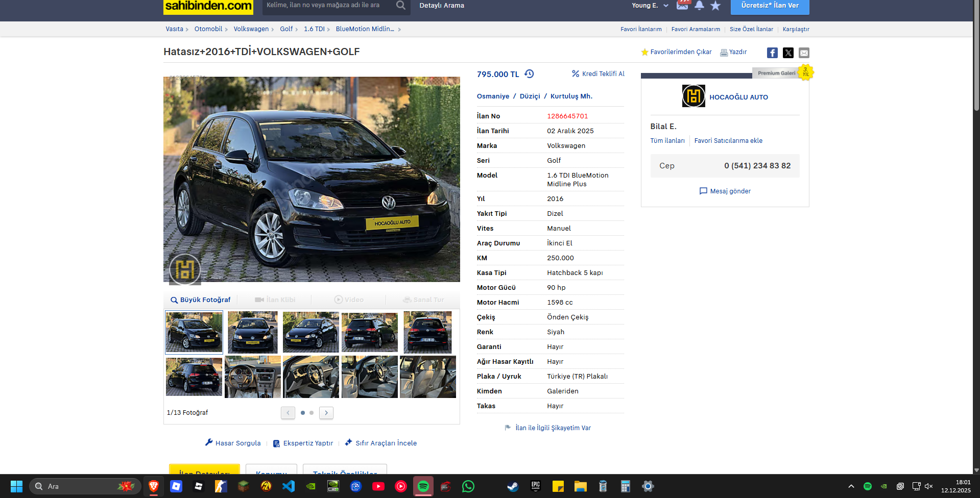Open Favori İlanlarım link
The width and height of the screenshot is (980, 498).
[641, 30]
